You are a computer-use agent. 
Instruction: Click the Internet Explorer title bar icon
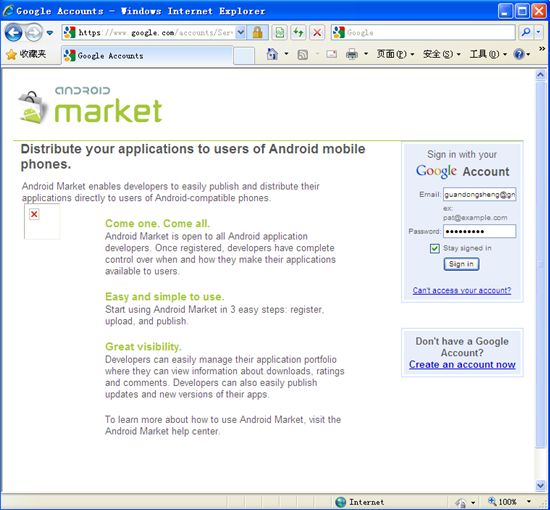coord(8,11)
